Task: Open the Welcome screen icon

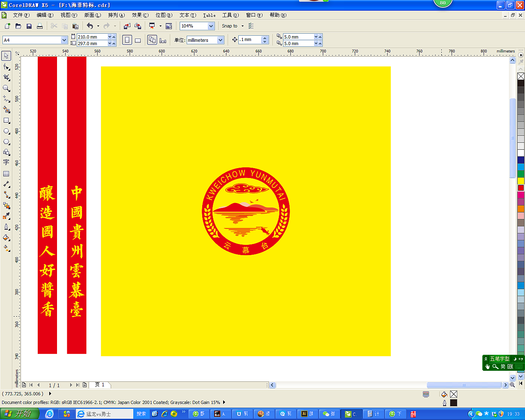Action: [169, 26]
